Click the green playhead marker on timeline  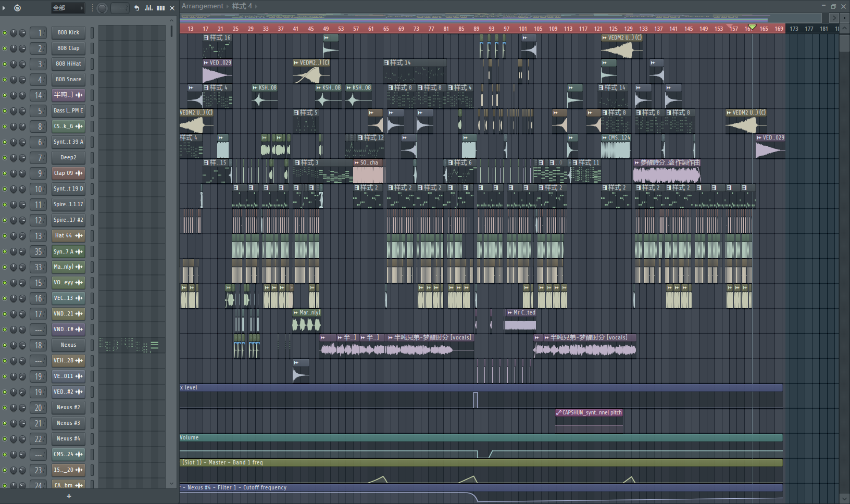pos(752,27)
